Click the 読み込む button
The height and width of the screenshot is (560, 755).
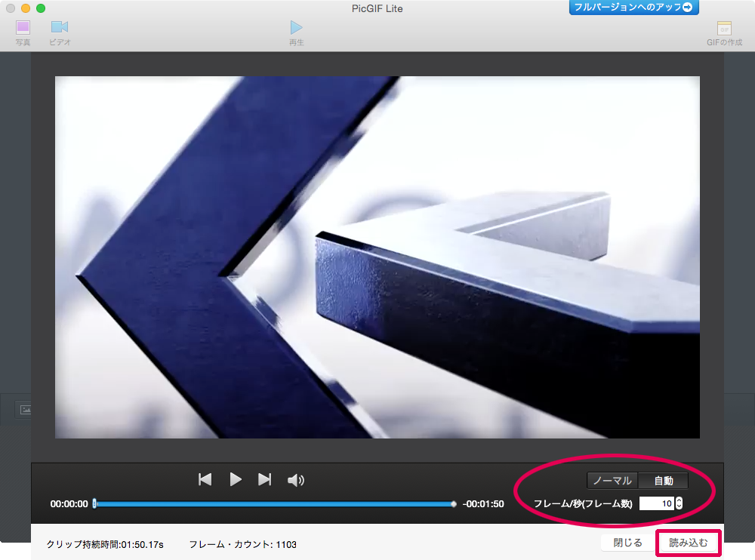click(689, 543)
